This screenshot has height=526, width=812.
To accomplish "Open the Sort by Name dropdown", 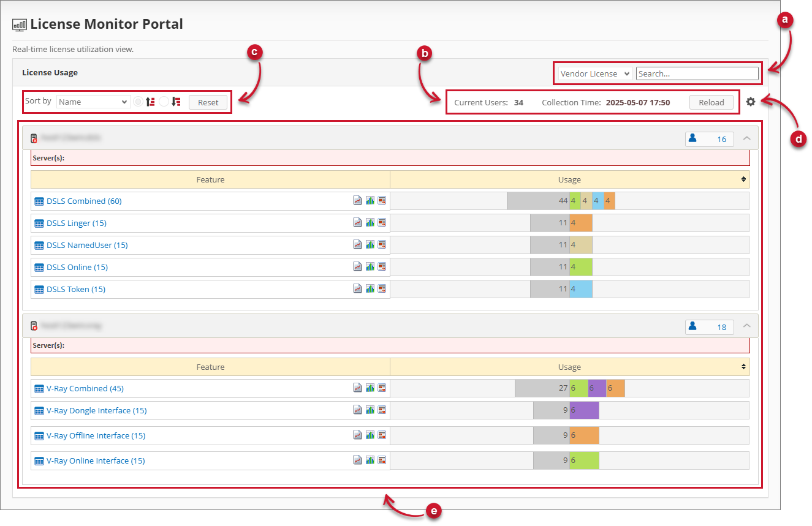I will 93,102.
